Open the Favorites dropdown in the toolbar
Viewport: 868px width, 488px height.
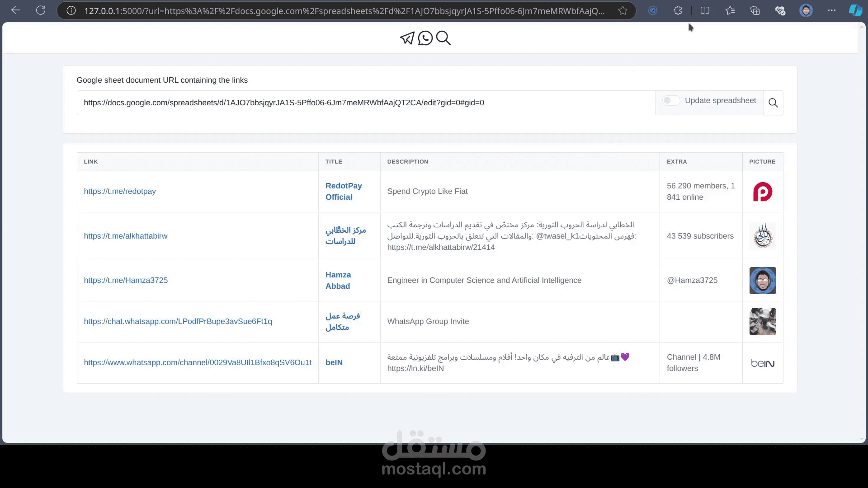point(730,10)
